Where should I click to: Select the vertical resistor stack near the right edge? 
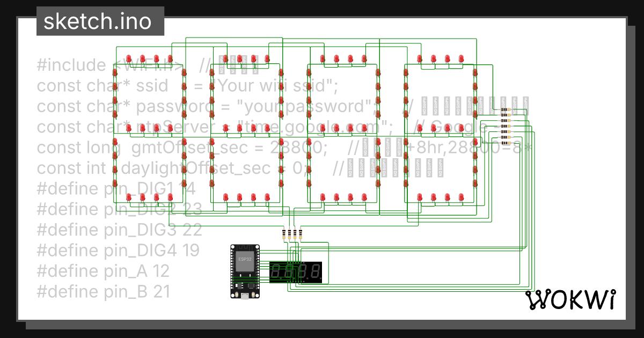click(505, 127)
